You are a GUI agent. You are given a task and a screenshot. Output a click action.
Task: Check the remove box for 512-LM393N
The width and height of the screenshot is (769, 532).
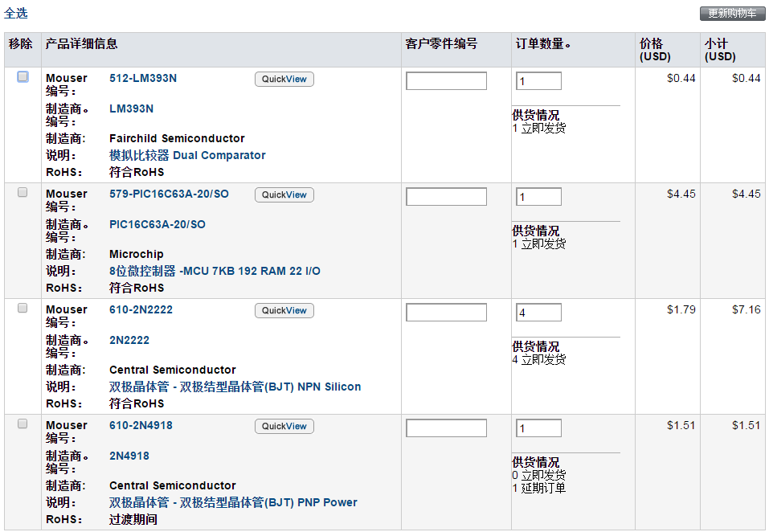point(22,77)
